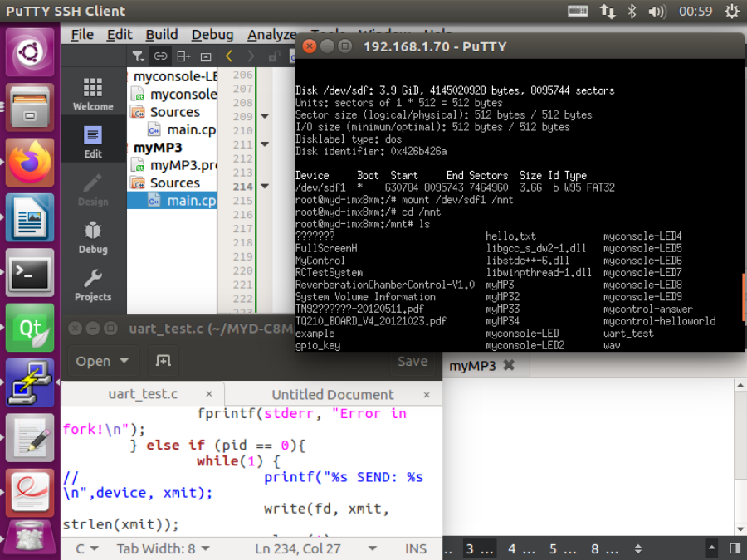Click the new document icon in gedit

tap(164, 361)
